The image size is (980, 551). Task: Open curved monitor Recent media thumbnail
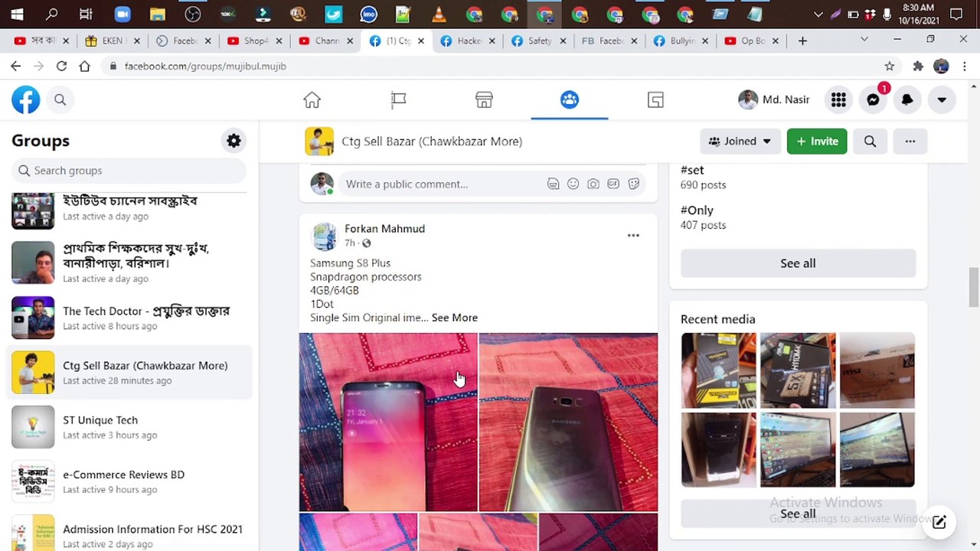click(798, 450)
